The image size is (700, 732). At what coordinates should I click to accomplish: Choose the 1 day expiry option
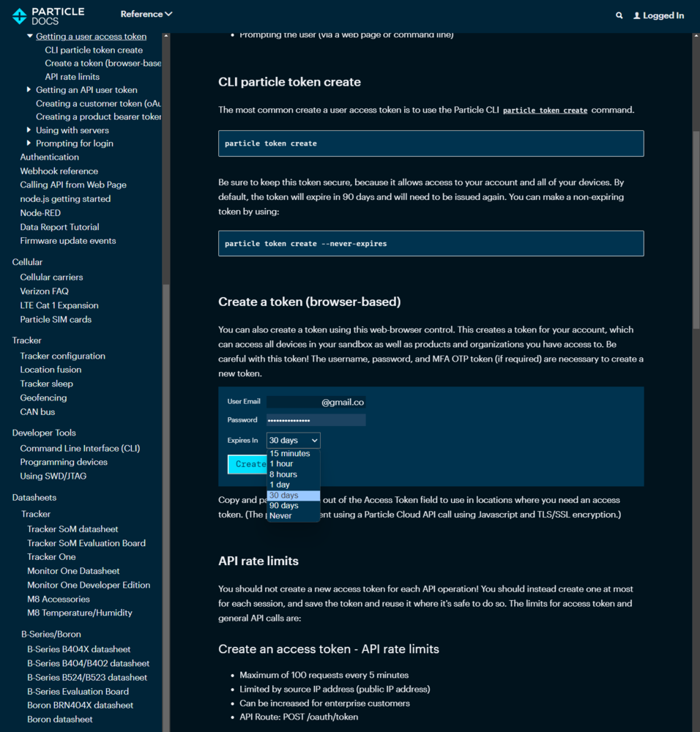pos(294,485)
